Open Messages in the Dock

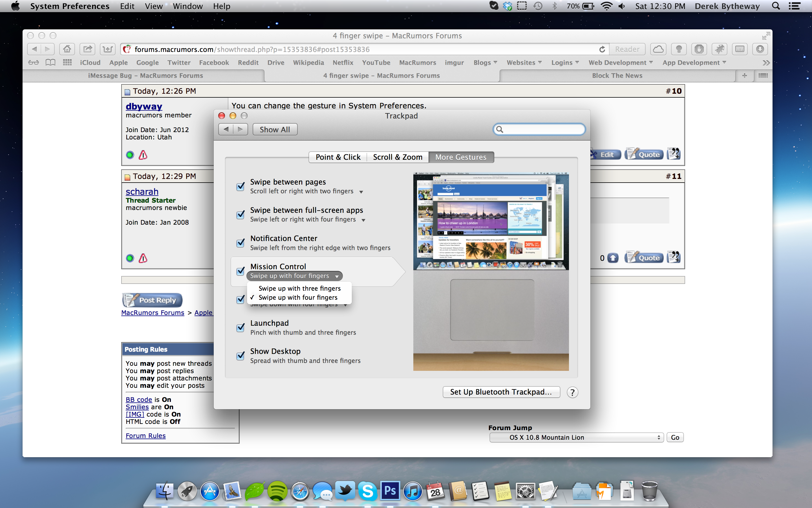[x=323, y=492]
